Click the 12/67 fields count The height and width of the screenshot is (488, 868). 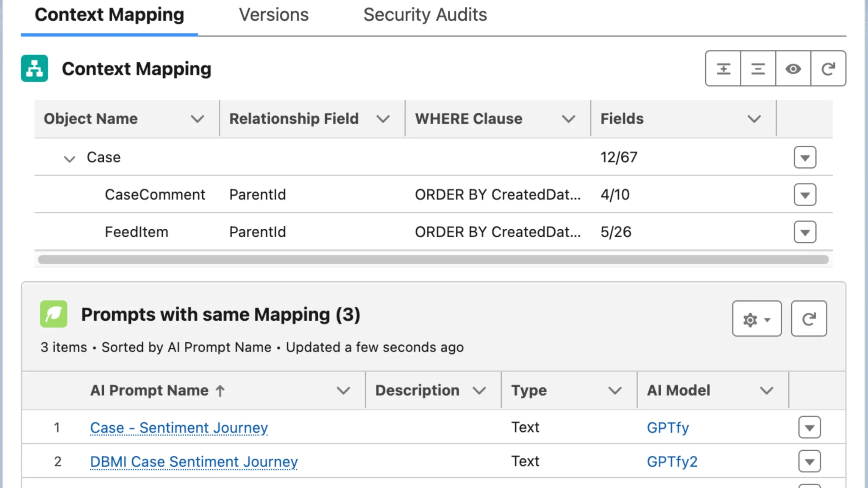pyautogui.click(x=619, y=158)
